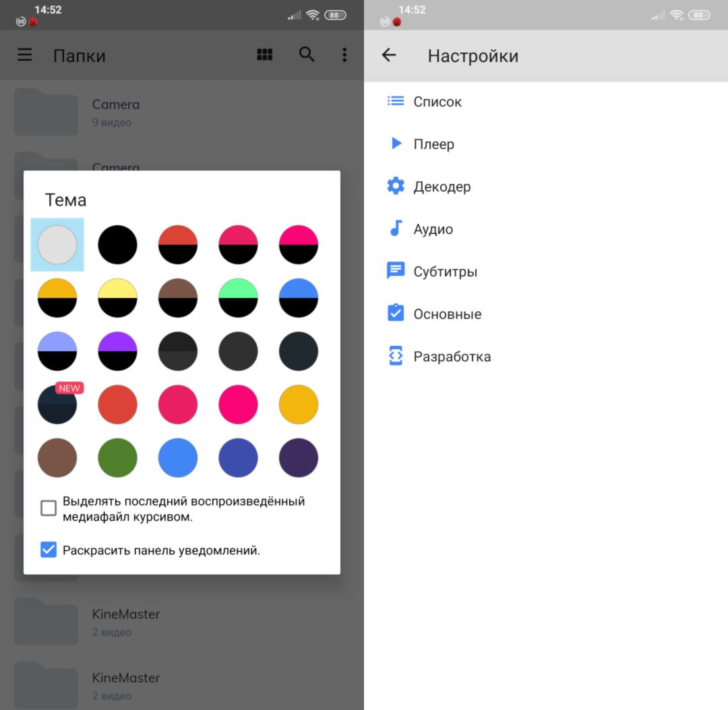
Task: Choose the solid brown theme swatch
Action: click(x=57, y=458)
